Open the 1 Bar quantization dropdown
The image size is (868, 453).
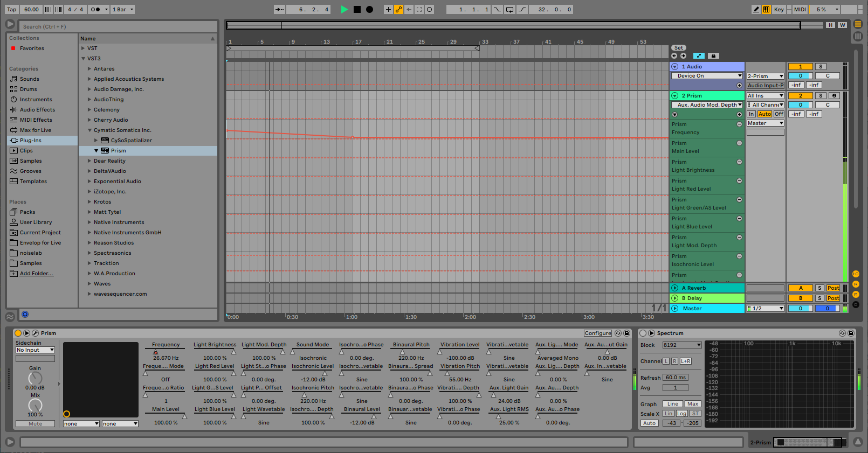pyautogui.click(x=123, y=9)
